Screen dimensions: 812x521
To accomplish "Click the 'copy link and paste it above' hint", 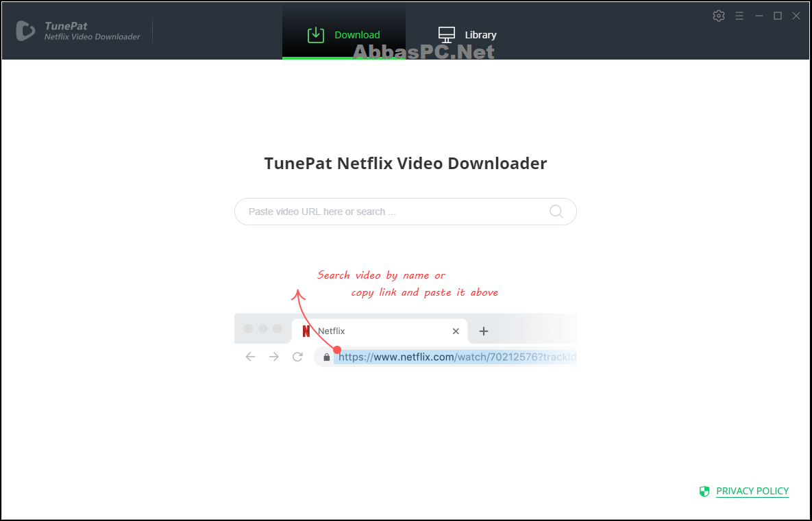I will (425, 292).
